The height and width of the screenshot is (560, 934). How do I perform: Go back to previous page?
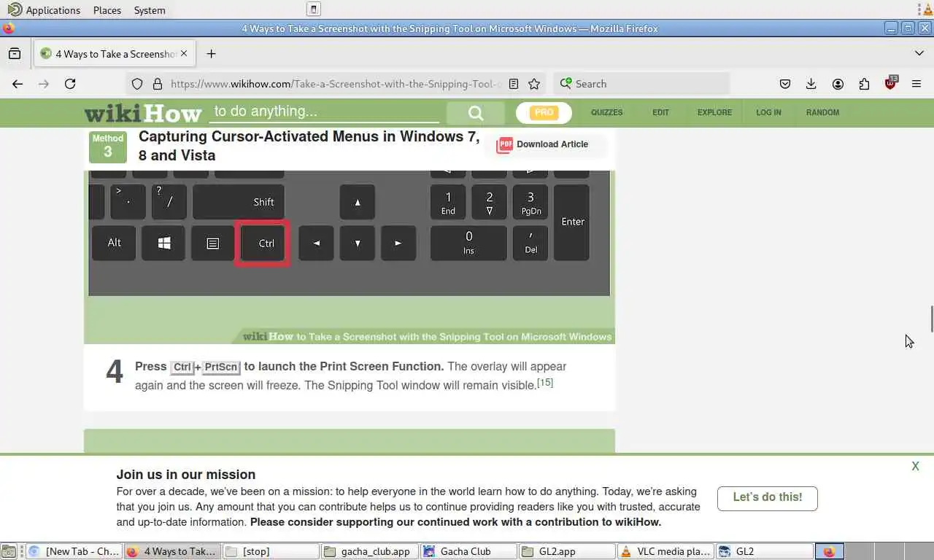[18, 84]
